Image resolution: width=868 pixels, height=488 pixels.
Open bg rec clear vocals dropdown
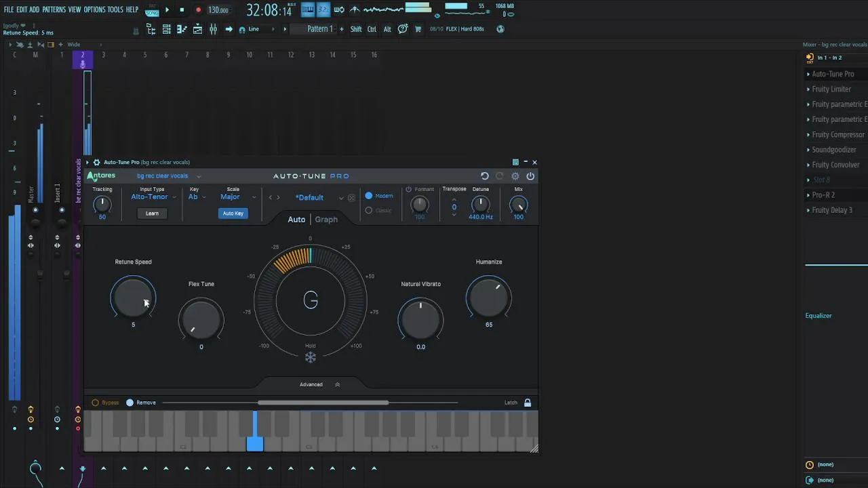coord(169,176)
